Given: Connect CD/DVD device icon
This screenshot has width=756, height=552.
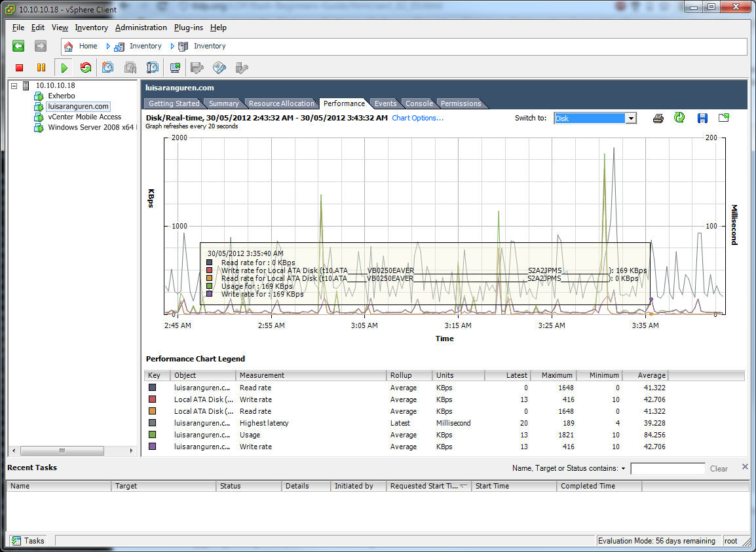Looking at the screenshot, I should click(219, 68).
